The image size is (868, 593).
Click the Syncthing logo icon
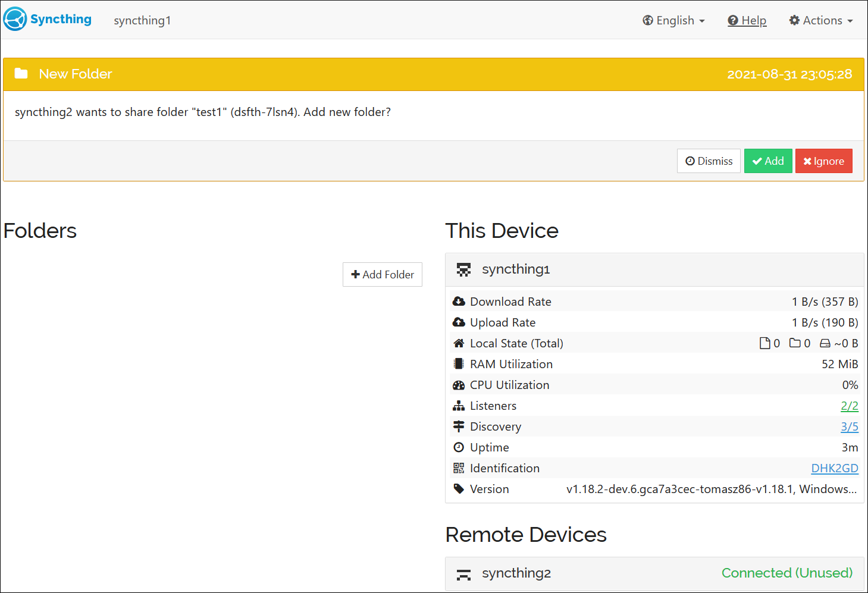15,18
